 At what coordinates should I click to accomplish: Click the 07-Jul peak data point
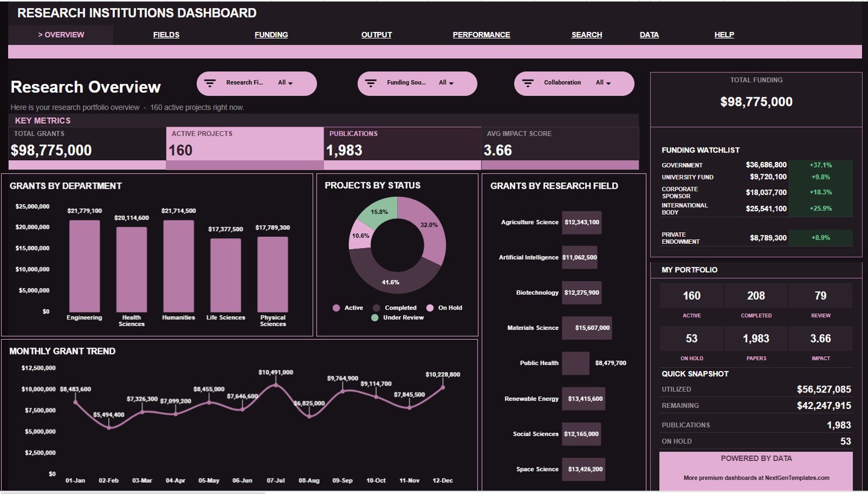(276, 385)
